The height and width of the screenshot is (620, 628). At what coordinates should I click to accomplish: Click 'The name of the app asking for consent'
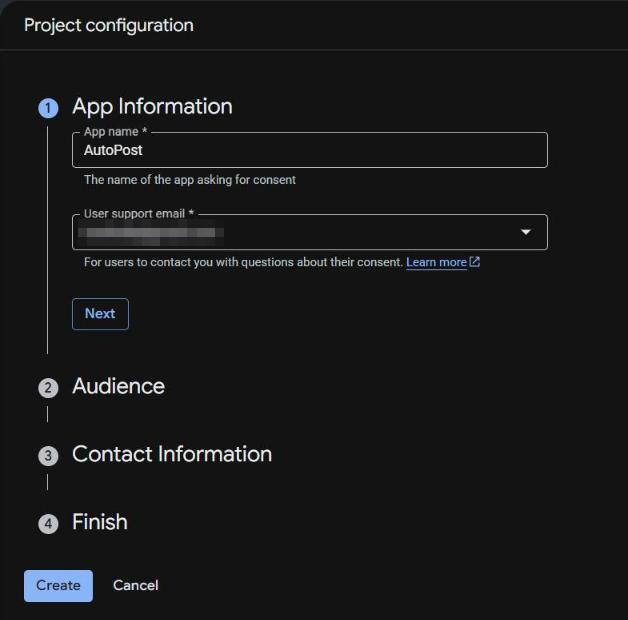(190, 180)
